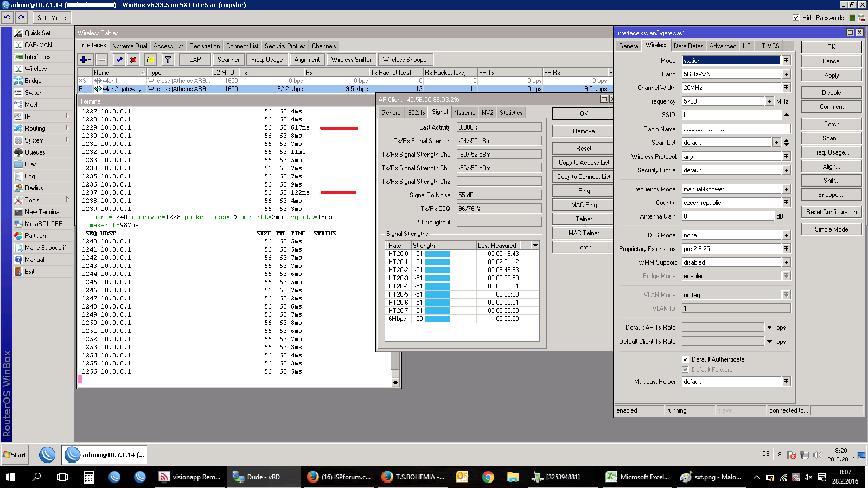Open Switch in the left sidebar

(34, 93)
